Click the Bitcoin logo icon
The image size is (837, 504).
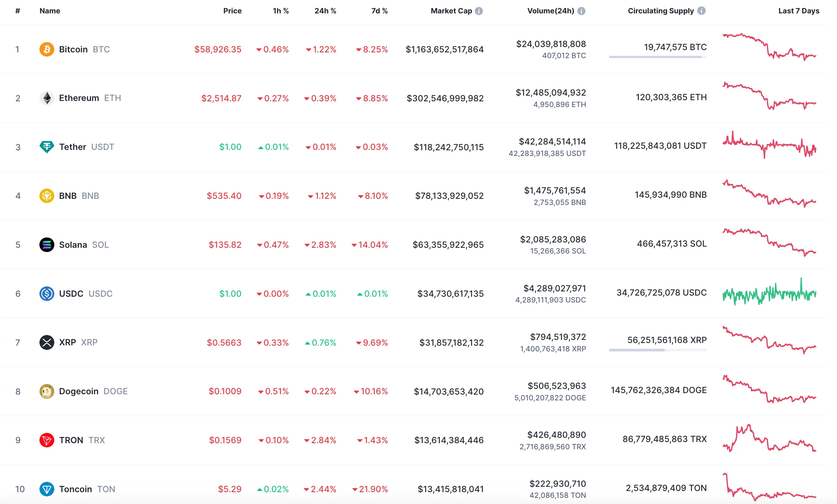click(x=47, y=49)
